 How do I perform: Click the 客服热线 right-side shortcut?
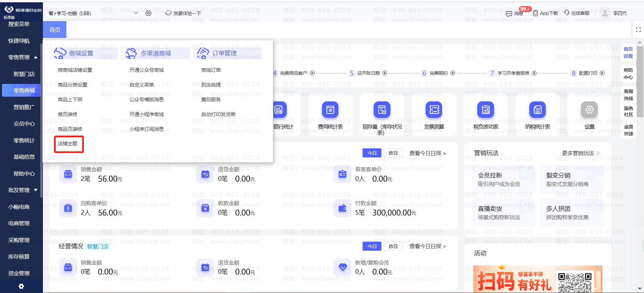[628, 95]
